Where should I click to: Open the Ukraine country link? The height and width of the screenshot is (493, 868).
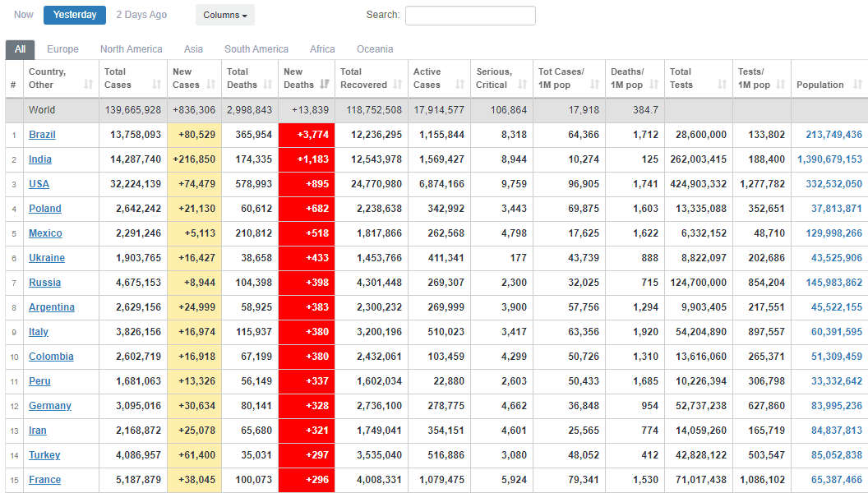[47, 258]
